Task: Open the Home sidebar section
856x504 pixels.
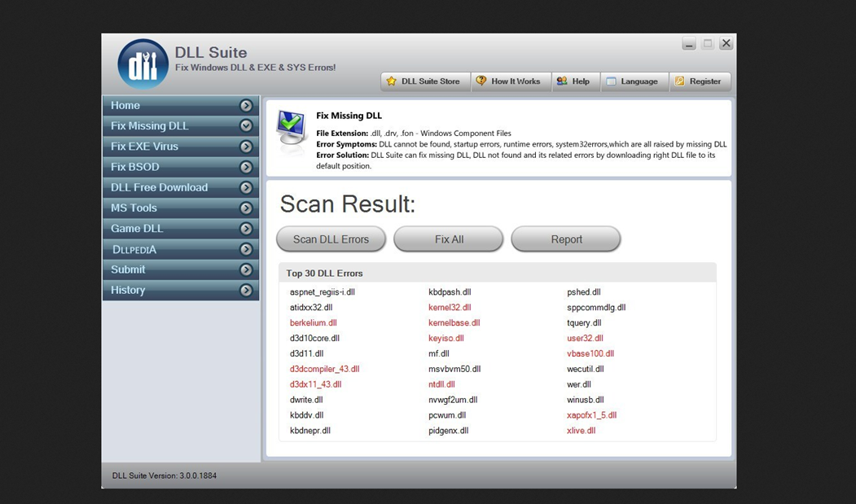Action: (181, 105)
